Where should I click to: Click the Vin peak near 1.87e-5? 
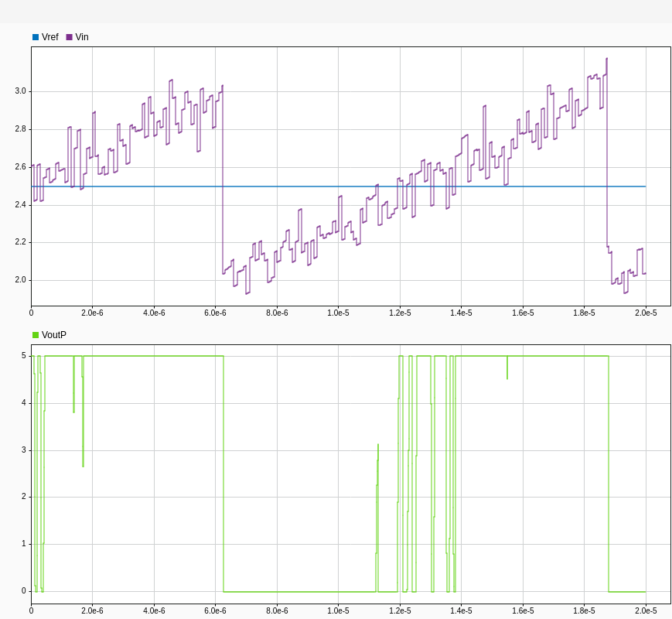click(x=606, y=60)
